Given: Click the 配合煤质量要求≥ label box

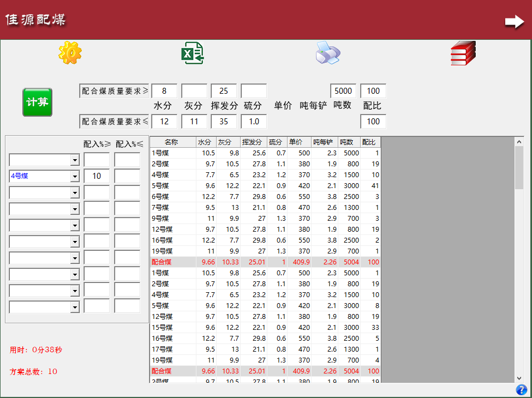Looking at the screenshot, I should [115, 91].
